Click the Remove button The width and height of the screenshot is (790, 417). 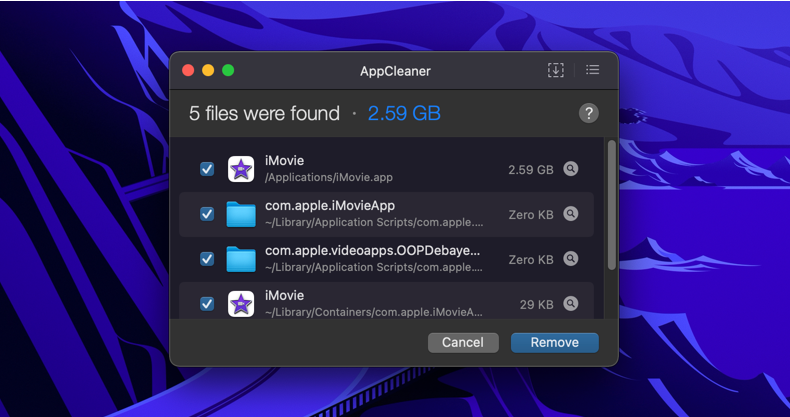pos(555,342)
